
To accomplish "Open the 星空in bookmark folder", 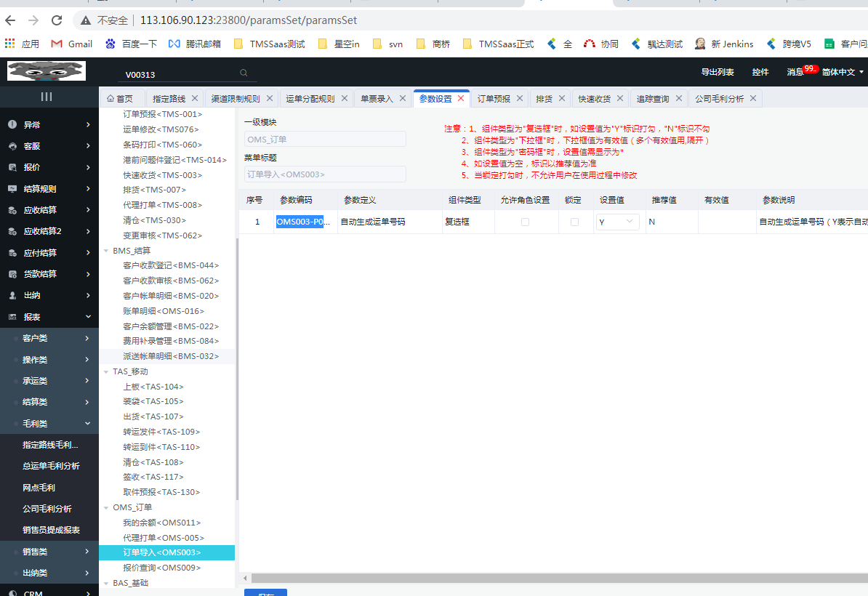I will pyautogui.click(x=339, y=44).
